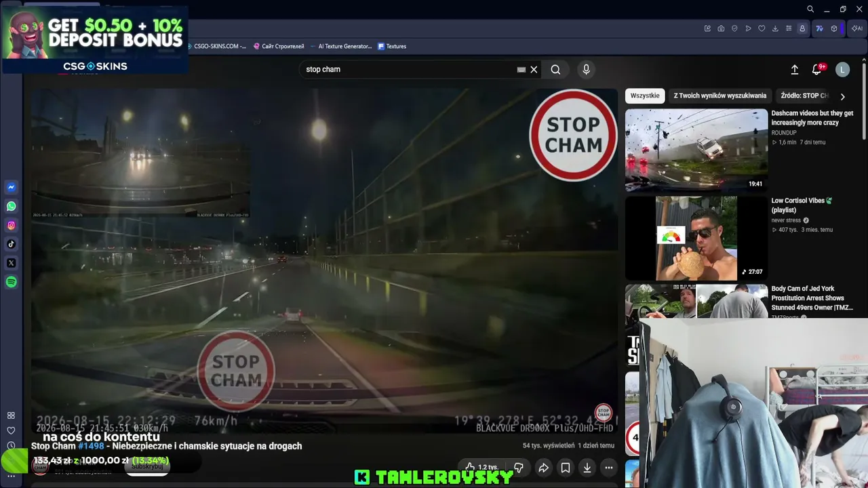The height and width of the screenshot is (488, 868).
Task: Open the AI Texture Generator bookmark
Action: point(340,46)
